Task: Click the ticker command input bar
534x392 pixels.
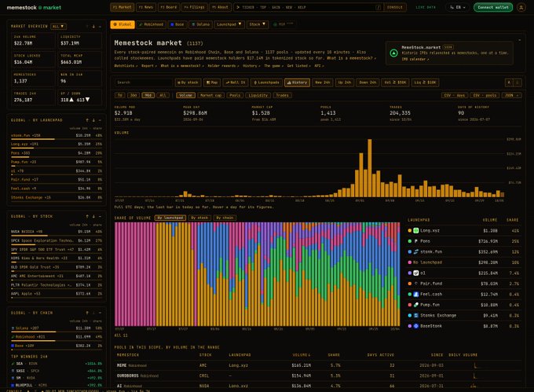Action: 309,7
